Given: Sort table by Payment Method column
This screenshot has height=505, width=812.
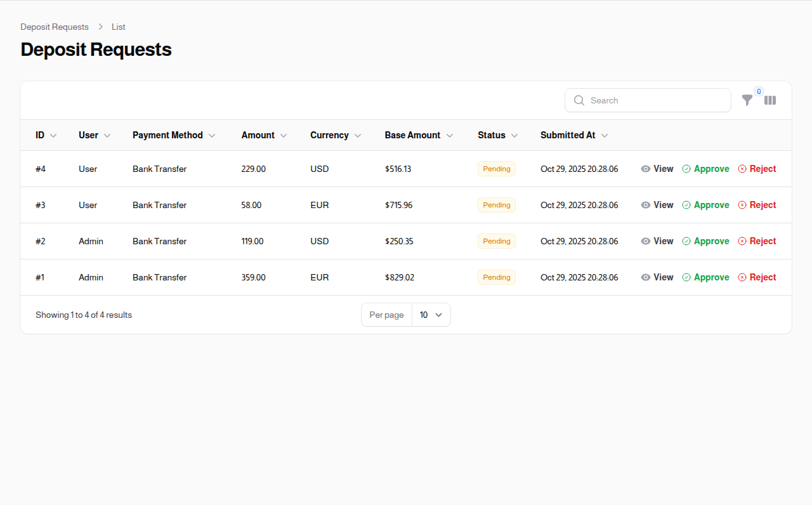Looking at the screenshot, I should (x=174, y=135).
